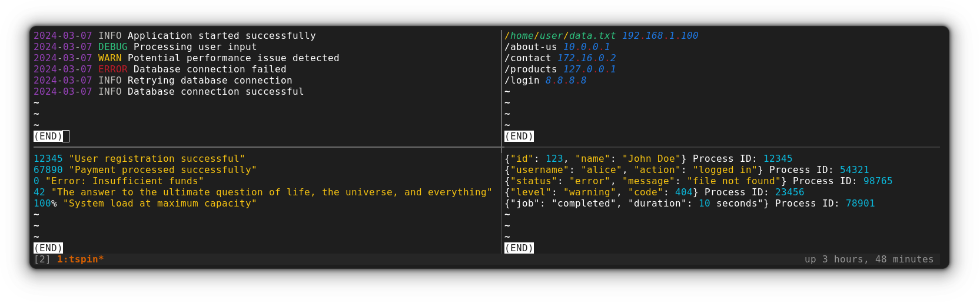This screenshot has width=980, height=303.
Task: Click number 67890 in bottom-left pane
Action: click(48, 170)
